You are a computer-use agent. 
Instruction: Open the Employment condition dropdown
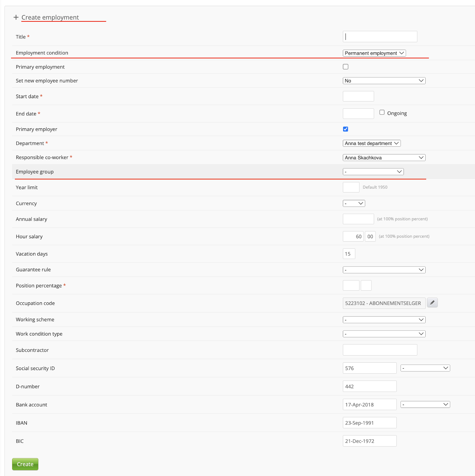pos(374,53)
